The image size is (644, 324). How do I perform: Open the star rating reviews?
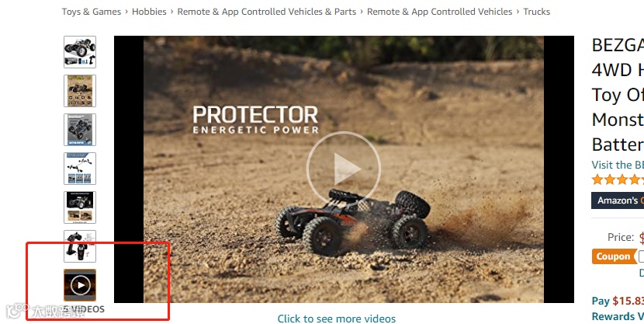[618, 179]
